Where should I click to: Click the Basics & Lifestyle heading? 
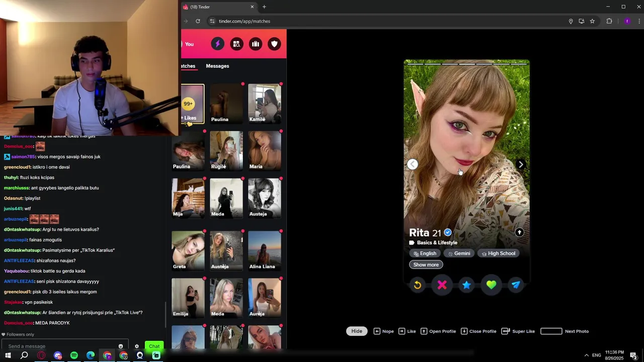[437, 243]
